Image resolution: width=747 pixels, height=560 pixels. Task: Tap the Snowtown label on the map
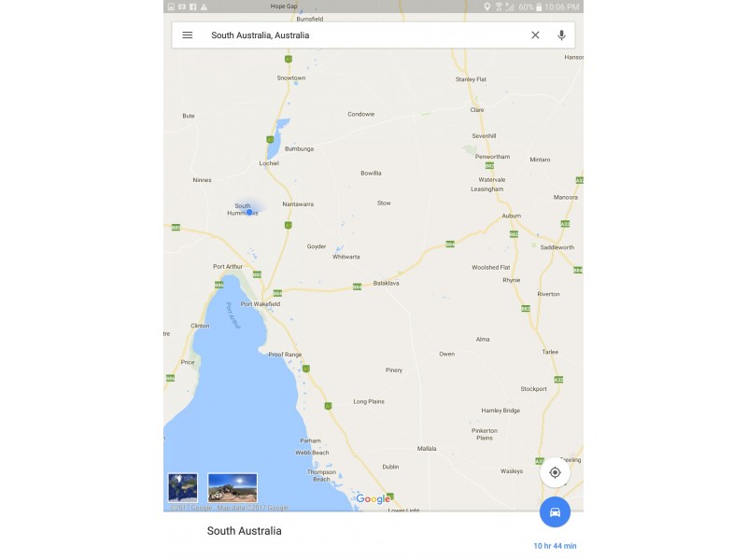pyautogui.click(x=291, y=77)
